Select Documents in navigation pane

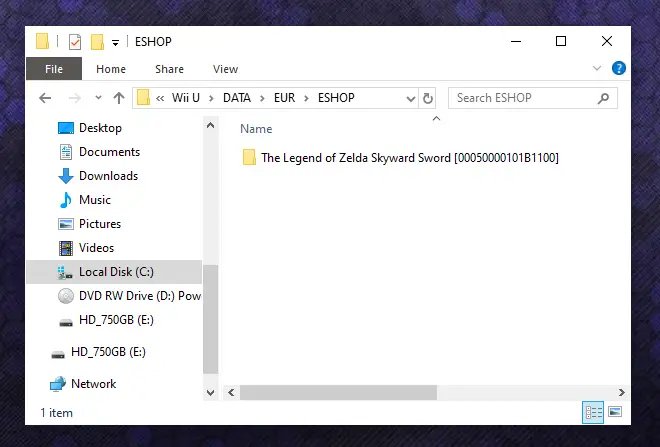[109, 152]
